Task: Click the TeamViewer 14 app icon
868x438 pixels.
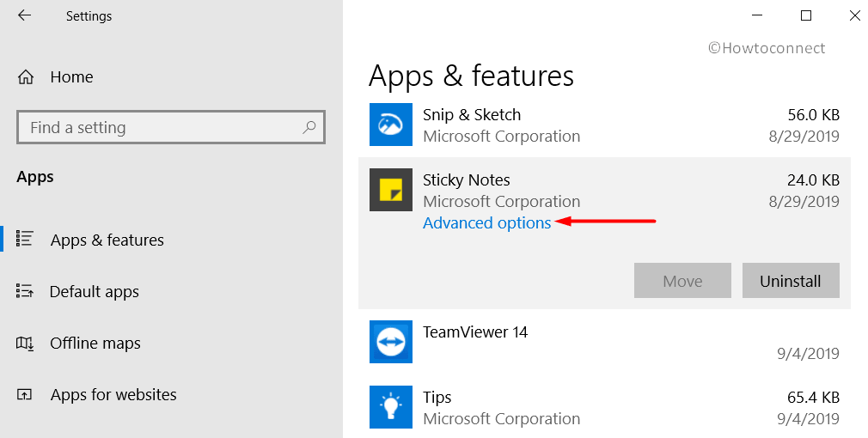Action: (391, 342)
